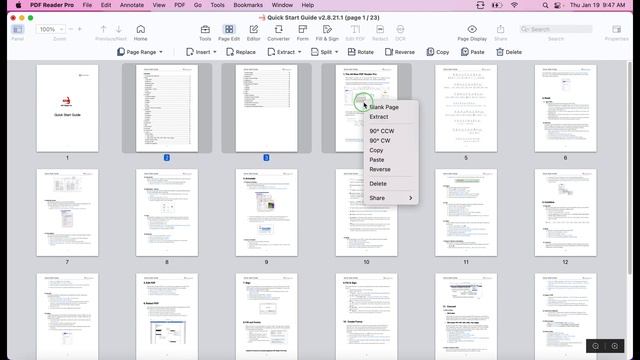The width and height of the screenshot is (640, 360).
Task: Click the vertical scrollbar on right
Action: pyautogui.click(x=630, y=168)
